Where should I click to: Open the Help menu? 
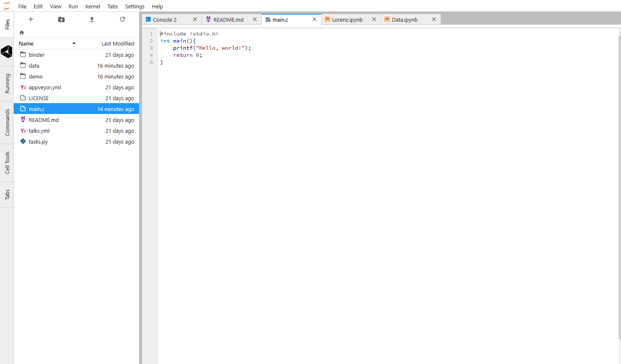[157, 6]
